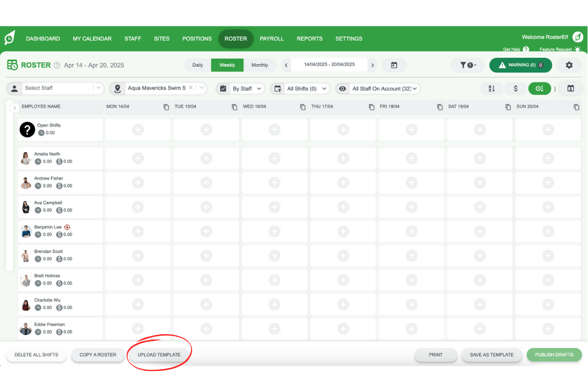Open the PAYROLL menu item
The image size is (588, 392).
point(272,38)
